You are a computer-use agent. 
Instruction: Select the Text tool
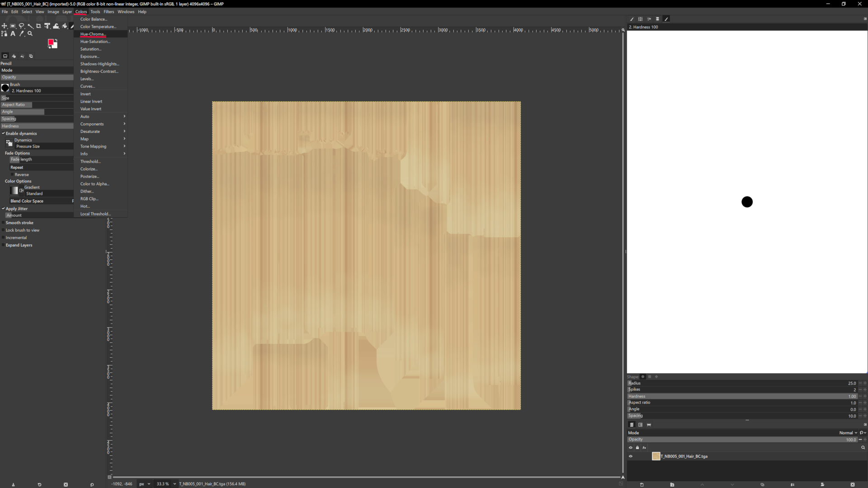(x=13, y=34)
